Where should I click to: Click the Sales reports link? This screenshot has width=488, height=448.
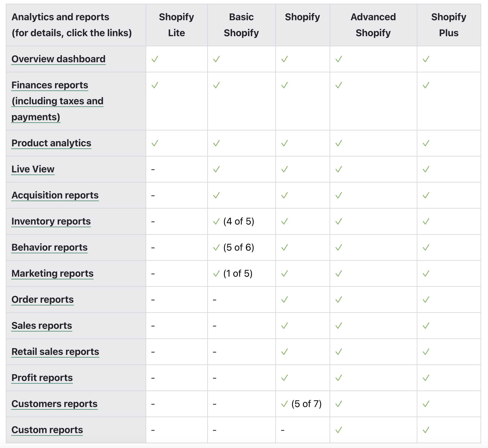point(42,326)
